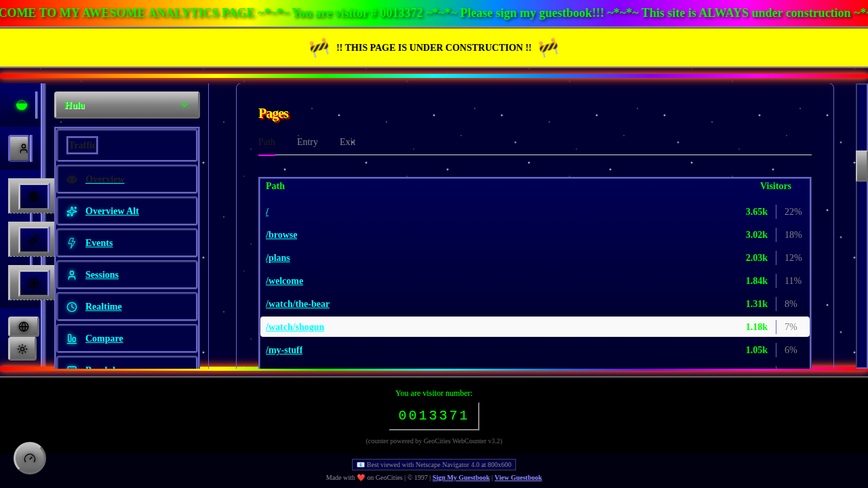Open the /watch/shogun page link

coord(295,327)
